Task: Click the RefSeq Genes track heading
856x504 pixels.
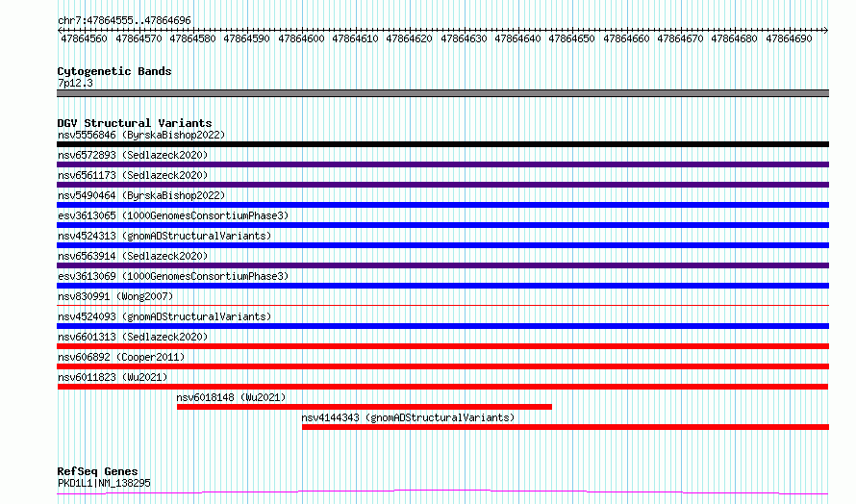Action: [x=97, y=471]
